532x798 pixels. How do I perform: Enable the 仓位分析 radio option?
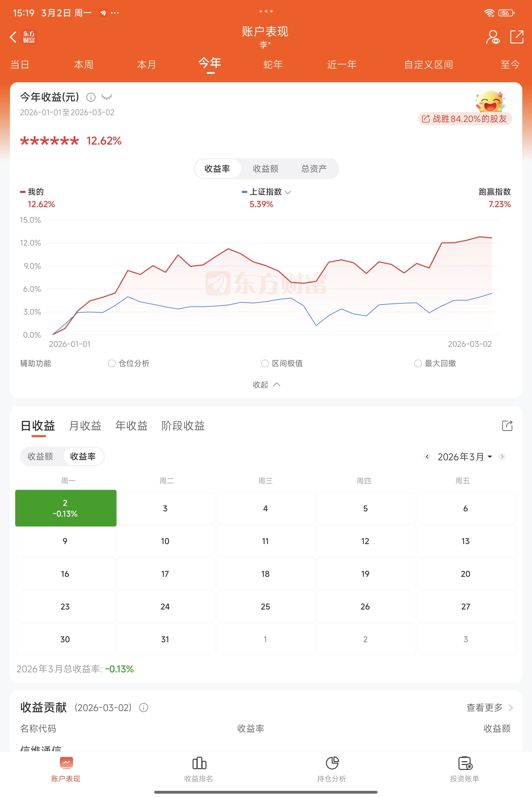pos(112,363)
